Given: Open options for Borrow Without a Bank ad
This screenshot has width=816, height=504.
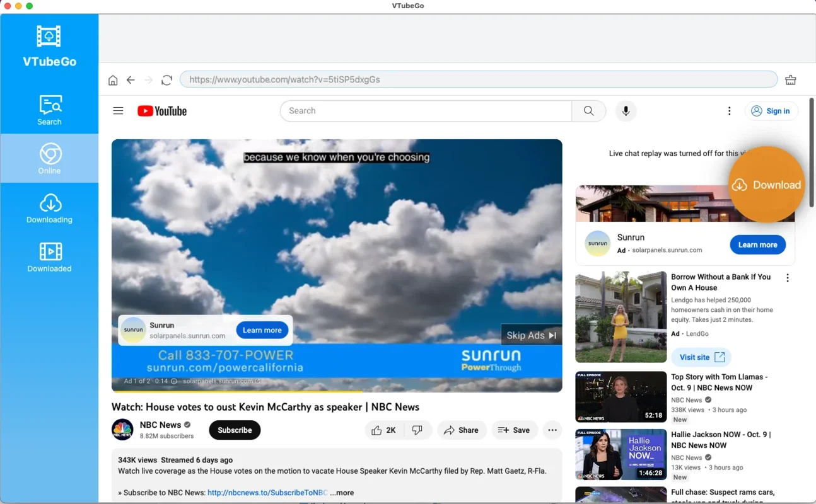Looking at the screenshot, I should coord(788,278).
